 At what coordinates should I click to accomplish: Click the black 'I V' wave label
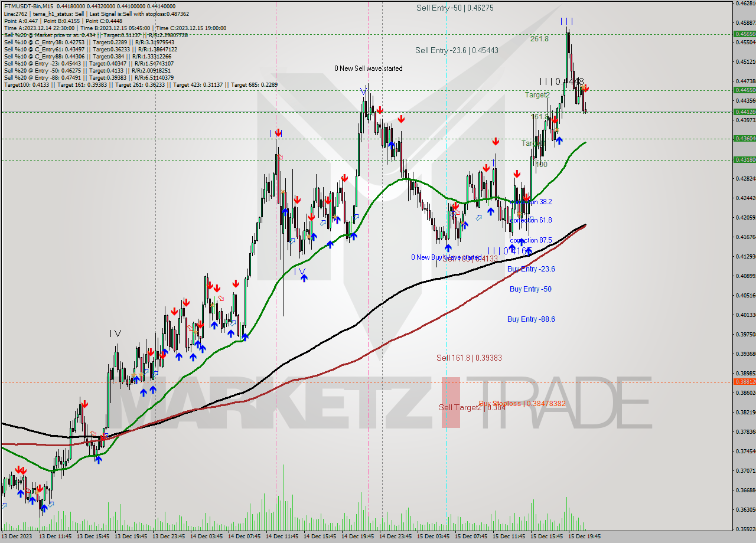[x=116, y=333]
